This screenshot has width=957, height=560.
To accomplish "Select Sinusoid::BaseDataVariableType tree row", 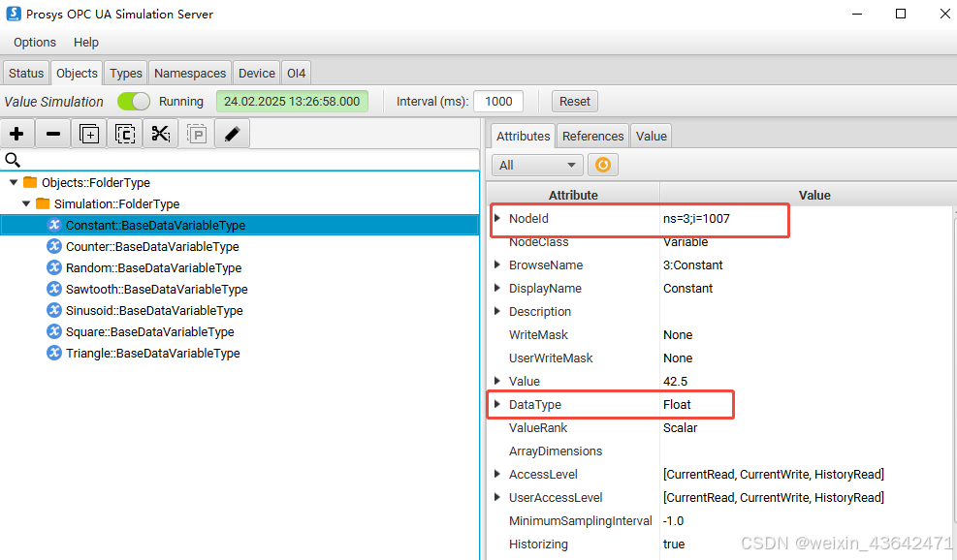I will tap(239, 310).
